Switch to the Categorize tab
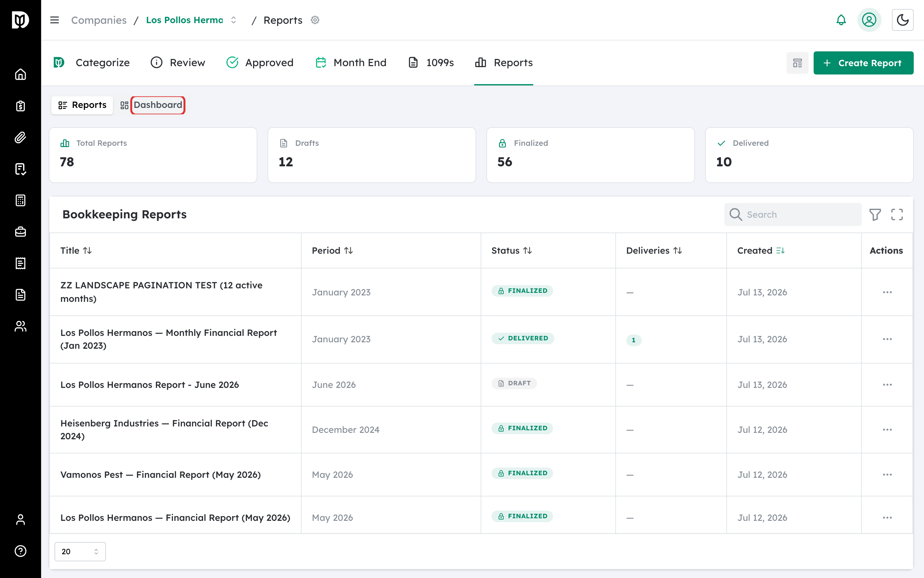This screenshot has width=924, height=578. [x=92, y=63]
